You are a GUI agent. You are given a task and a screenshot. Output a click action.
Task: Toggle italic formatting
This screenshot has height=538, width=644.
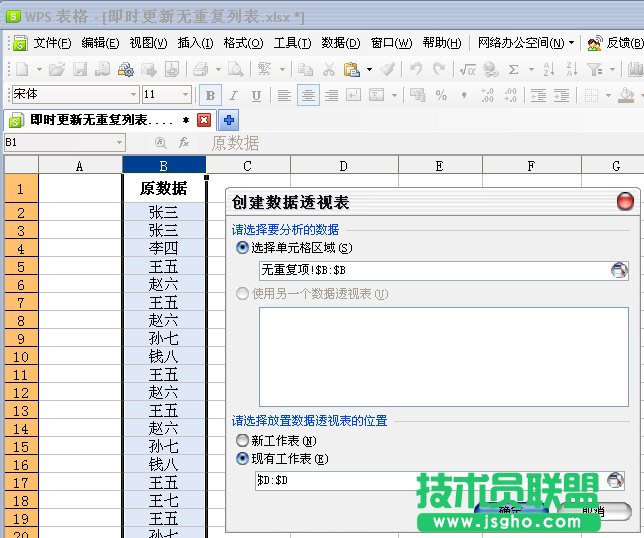click(x=233, y=95)
